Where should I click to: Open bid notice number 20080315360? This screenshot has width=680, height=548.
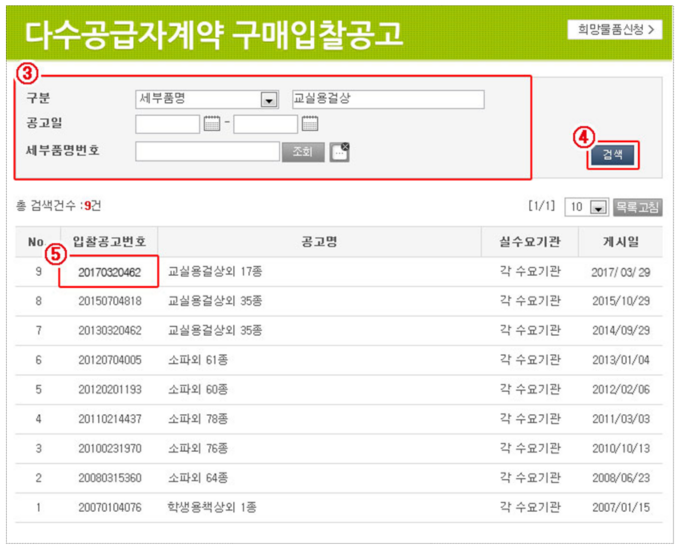tap(110, 478)
